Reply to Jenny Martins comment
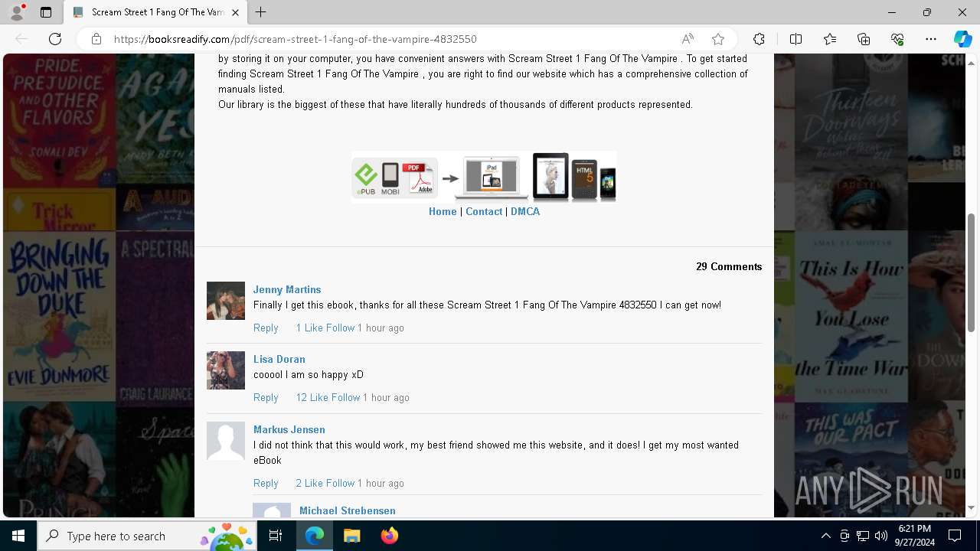Screen dimensions: 980x551 tap(266, 328)
